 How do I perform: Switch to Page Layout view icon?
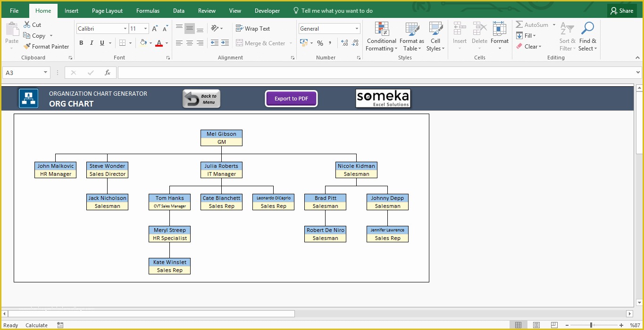pos(536,325)
